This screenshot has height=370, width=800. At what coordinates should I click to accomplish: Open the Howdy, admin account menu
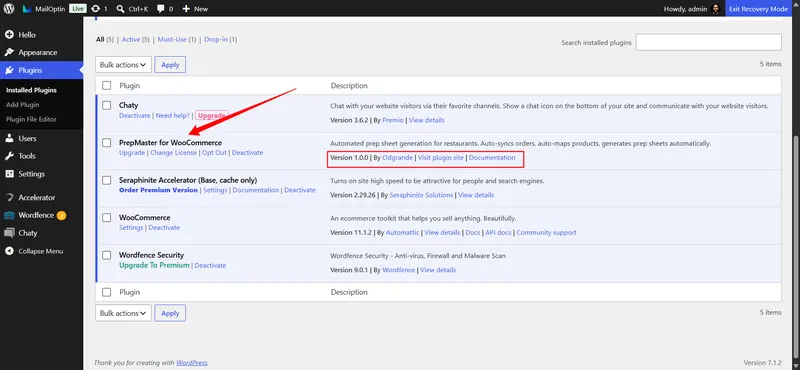692,9
